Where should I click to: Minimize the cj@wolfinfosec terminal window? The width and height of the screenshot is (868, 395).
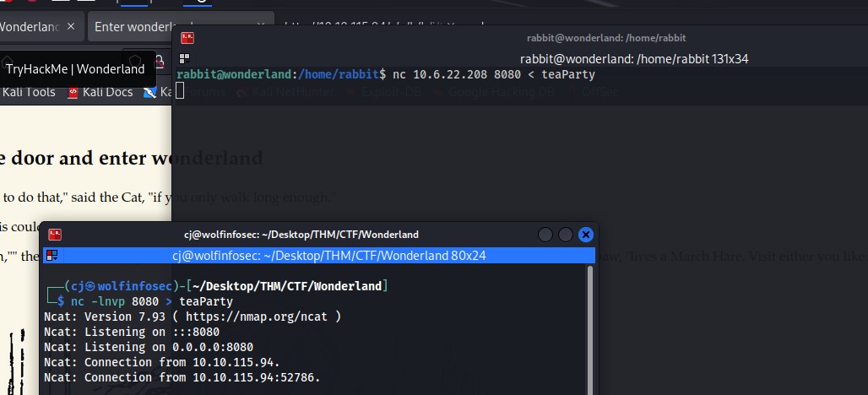(x=545, y=235)
